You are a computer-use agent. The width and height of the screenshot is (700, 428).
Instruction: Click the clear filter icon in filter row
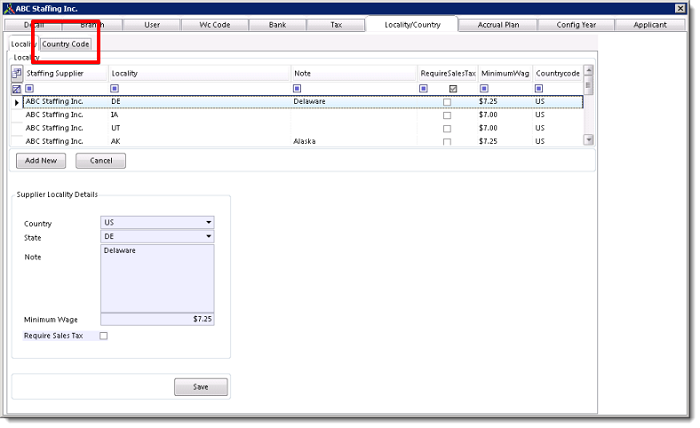pos(17,89)
